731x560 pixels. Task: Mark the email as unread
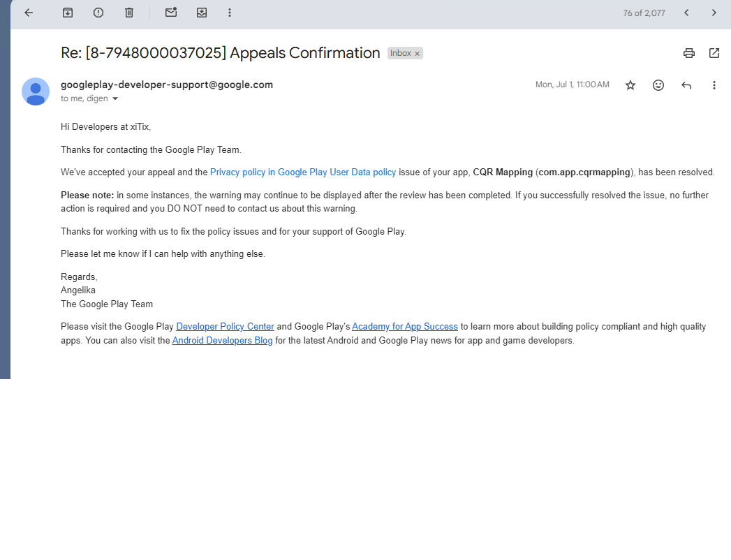click(x=171, y=13)
